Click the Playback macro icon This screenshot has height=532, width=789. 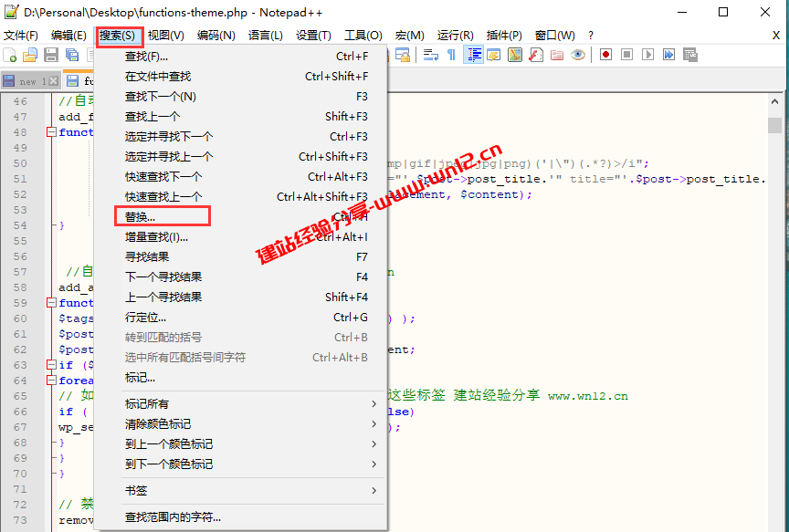pos(648,55)
